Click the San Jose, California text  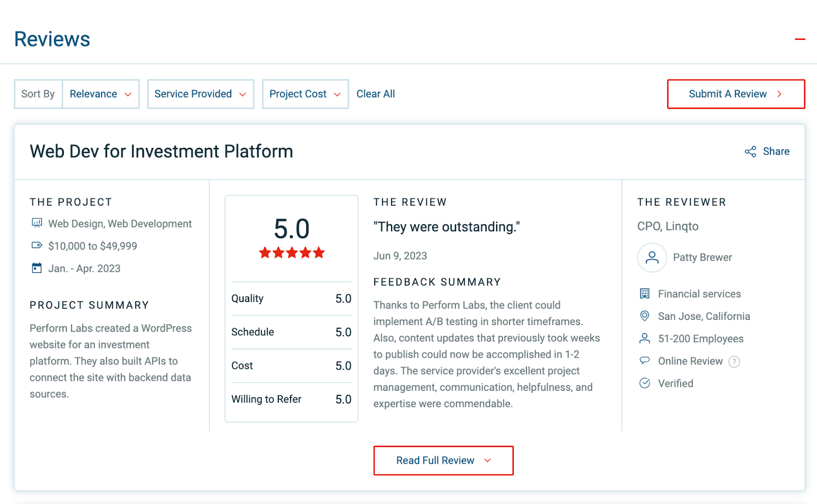[704, 316]
